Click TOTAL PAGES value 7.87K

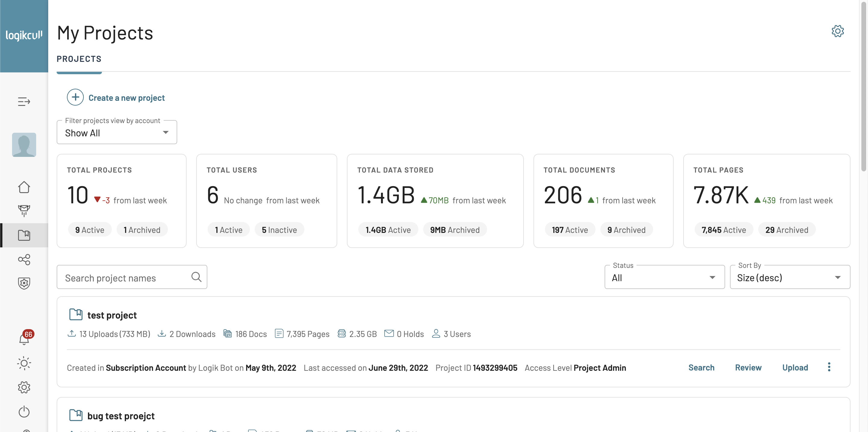click(x=721, y=195)
